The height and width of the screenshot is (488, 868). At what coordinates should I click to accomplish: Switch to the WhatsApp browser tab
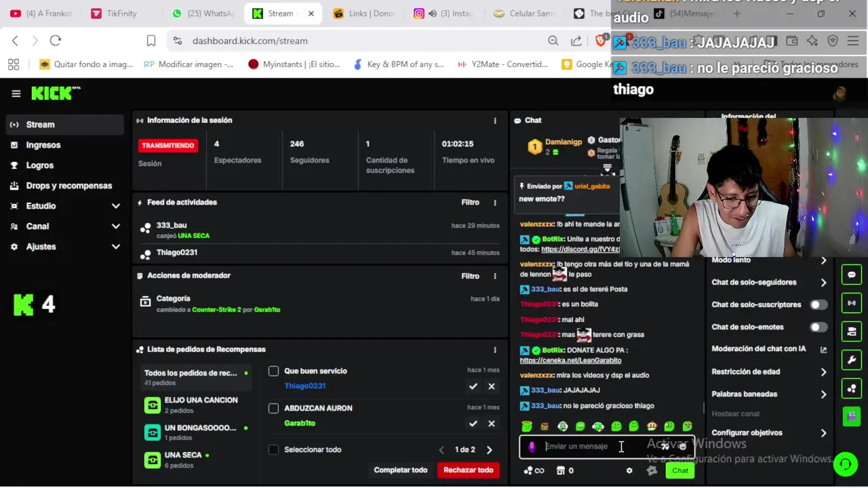click(202, 14)
